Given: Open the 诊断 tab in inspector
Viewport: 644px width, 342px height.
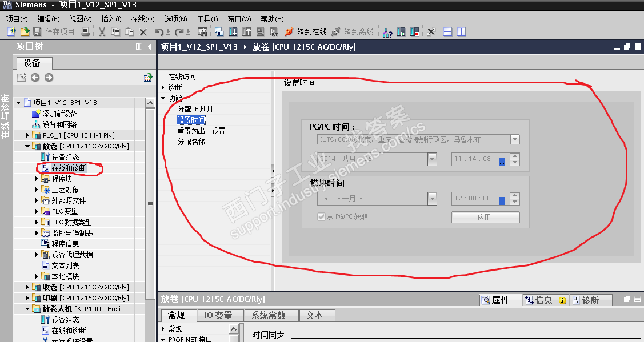Looking at the screenshot, I should 591,300.
